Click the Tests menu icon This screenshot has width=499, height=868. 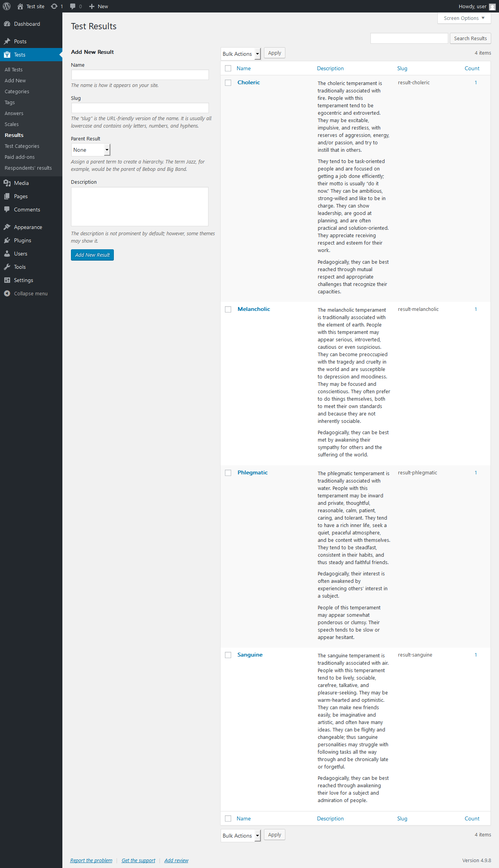(x=7, y=55)
